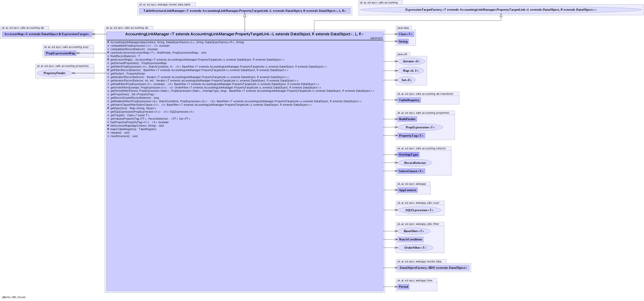Select the PropExpressionMap class box
644x301 pixels.
[x=60, y=53]
